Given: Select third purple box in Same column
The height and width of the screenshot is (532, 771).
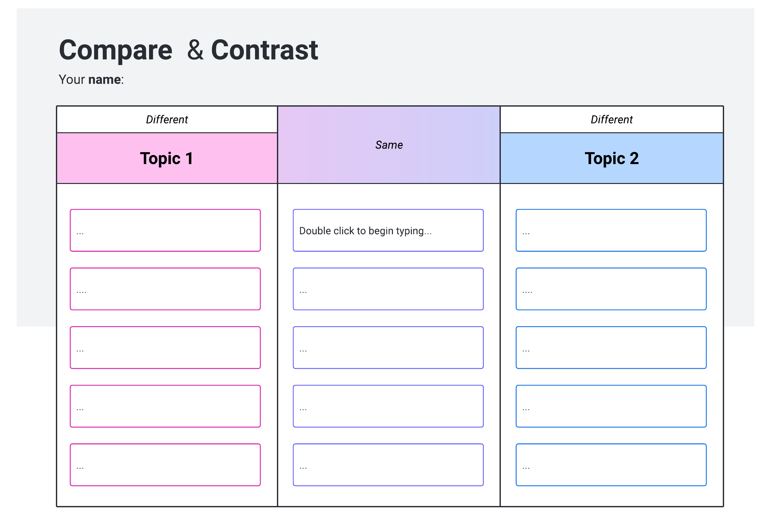Looking at the screenshot, I should (388, 348).
